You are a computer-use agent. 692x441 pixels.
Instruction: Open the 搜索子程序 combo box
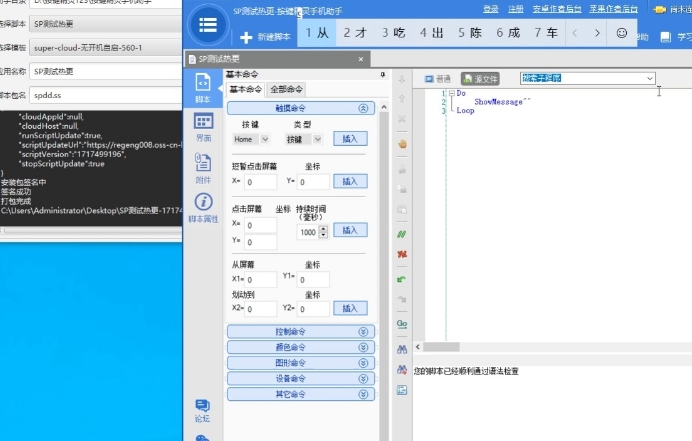coord(587,79)
